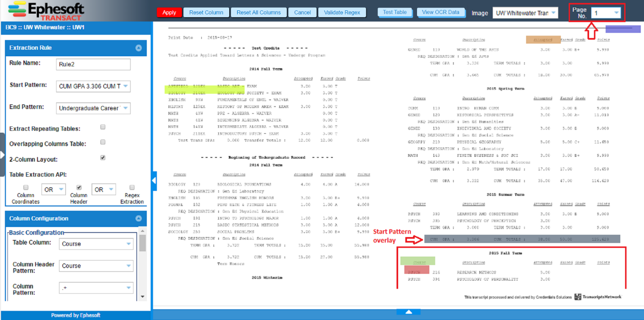Click 'PSYCHOLOGY OF PERSONALITY' description text
The width and height of the screenshot is (644, 320).
487,279
